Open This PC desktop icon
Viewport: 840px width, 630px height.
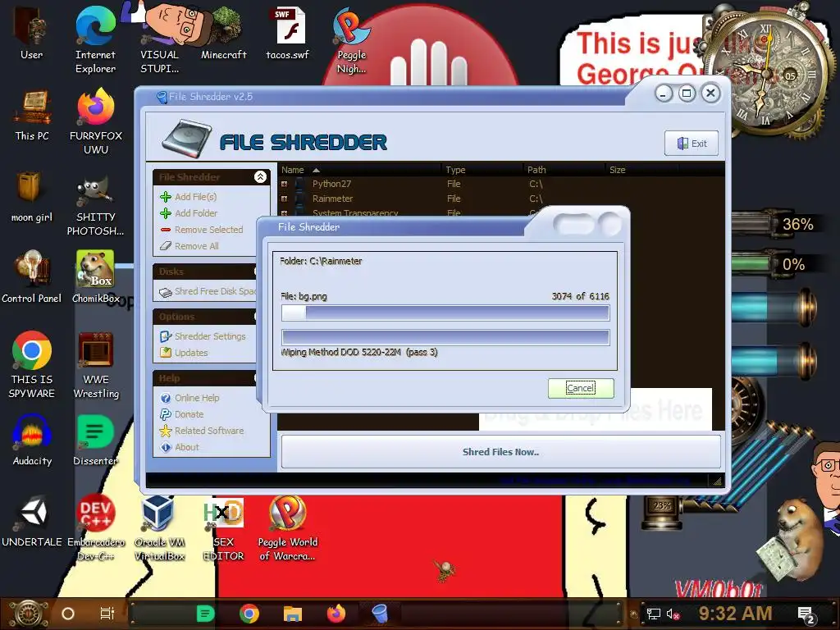pyautogui.click(x=32, y=115)
